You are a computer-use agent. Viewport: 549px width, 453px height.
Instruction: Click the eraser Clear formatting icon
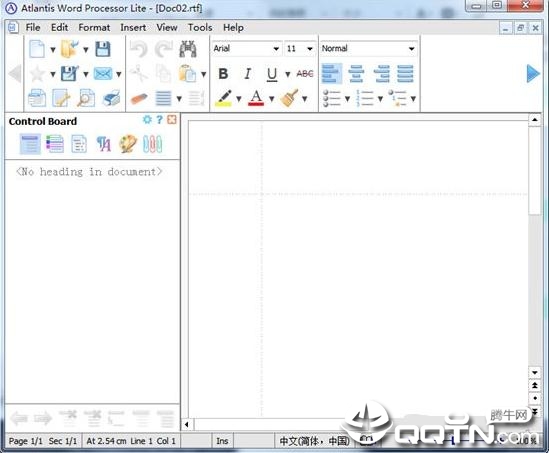point(139,98)
